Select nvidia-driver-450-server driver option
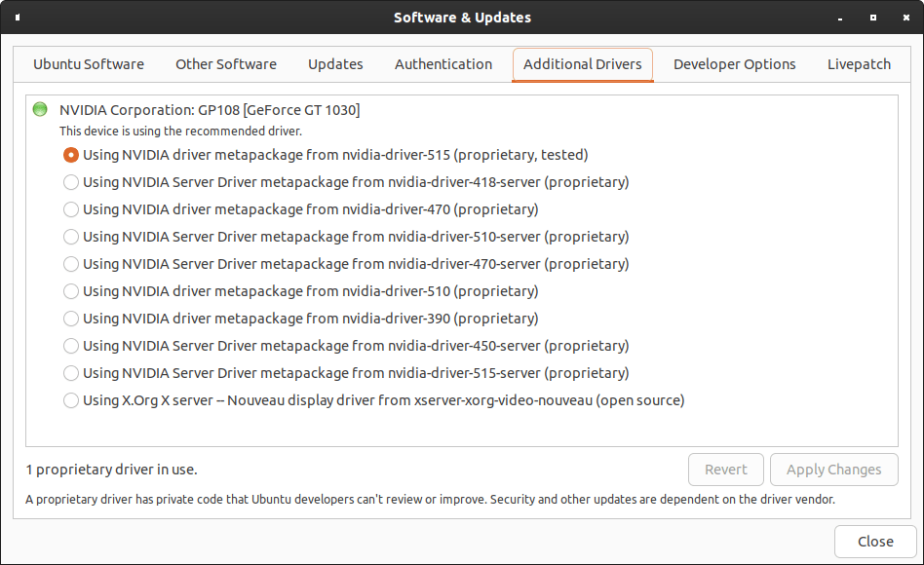Screen dimensions: 924x565 [x=71, y=346]
